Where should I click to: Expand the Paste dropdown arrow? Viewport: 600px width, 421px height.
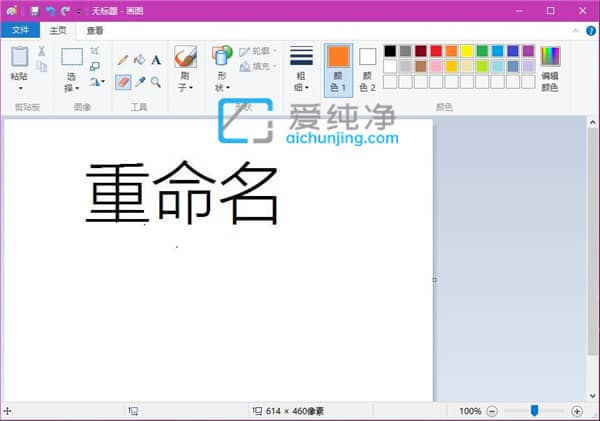pos(20,88)
